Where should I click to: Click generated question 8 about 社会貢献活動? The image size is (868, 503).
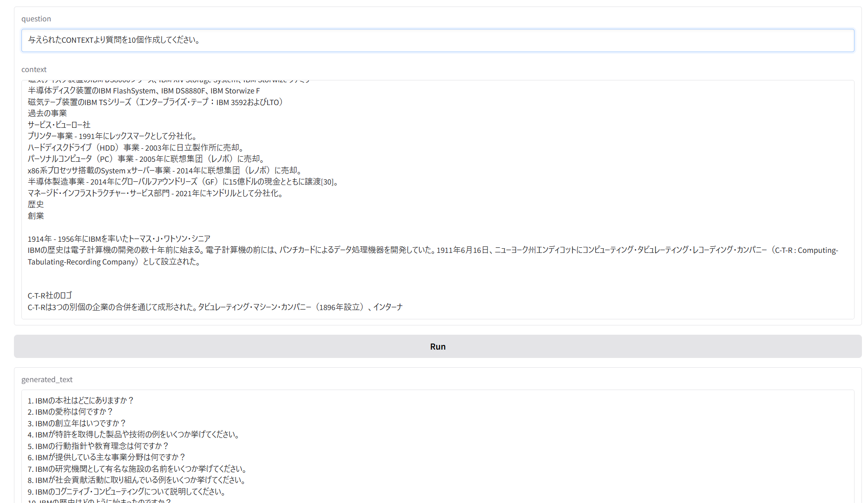(x=137, y=480)
